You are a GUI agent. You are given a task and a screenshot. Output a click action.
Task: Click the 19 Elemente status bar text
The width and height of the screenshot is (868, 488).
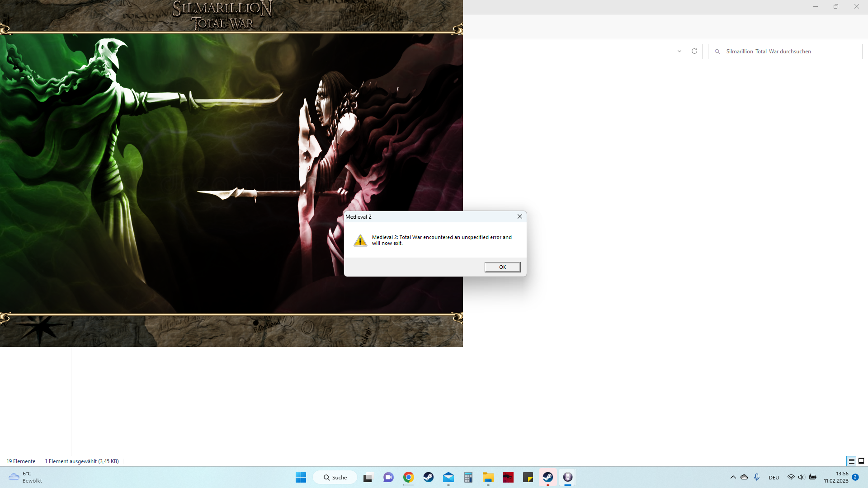click(21, 461)
